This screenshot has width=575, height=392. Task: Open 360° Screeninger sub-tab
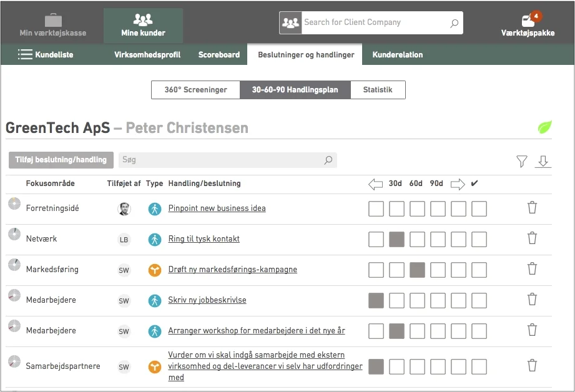point(195,90)
